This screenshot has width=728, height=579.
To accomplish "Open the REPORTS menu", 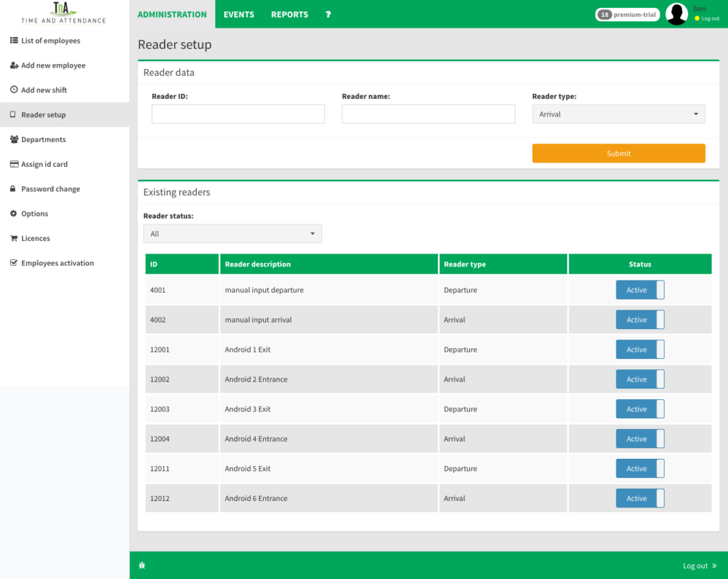I will (x=289, y=14).
